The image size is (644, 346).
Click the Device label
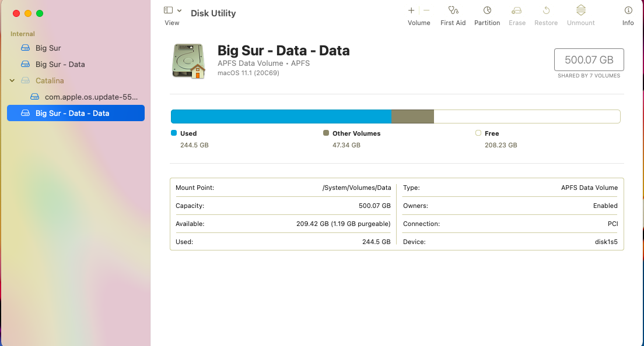pyautogui.click(x=414, y=242)
